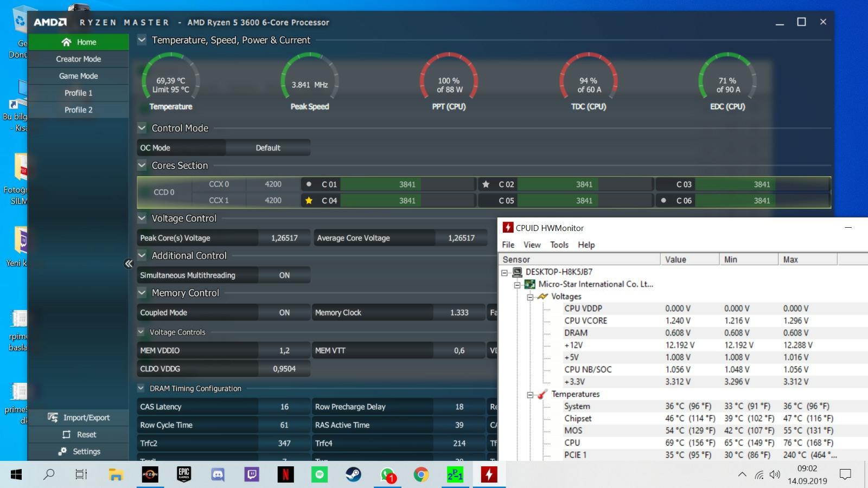Switch to HWMonitor taskbar icon
This screenshot has width=868, height=488.
point(489,475)
